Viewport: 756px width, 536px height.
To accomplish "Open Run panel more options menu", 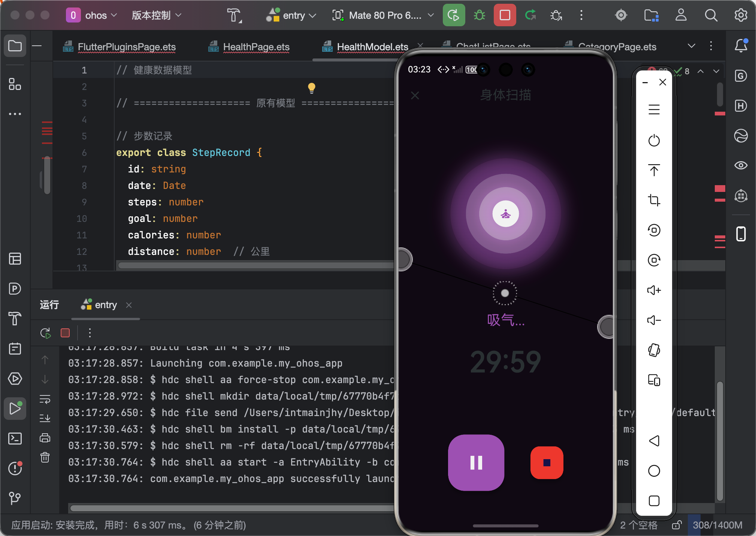I will [90, 333].
